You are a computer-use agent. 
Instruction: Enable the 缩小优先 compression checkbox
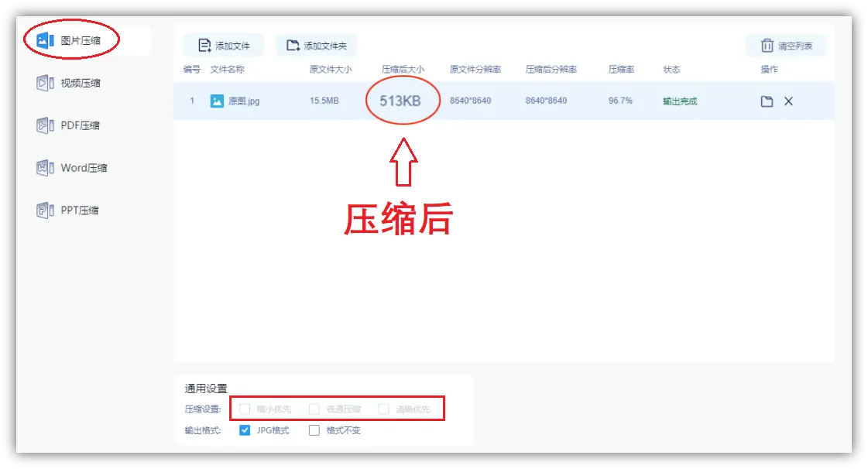(245, 409)
